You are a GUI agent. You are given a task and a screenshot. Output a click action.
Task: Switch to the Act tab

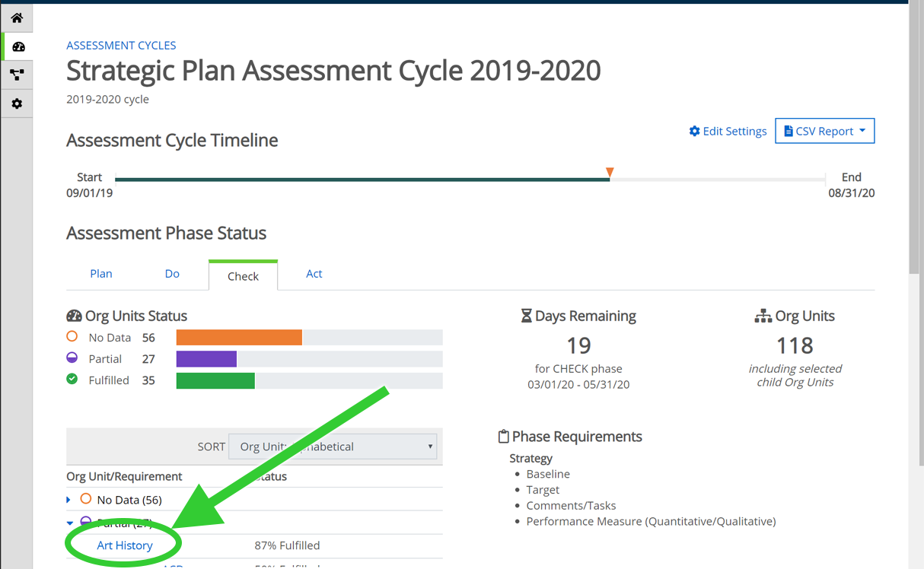(314, 274)
